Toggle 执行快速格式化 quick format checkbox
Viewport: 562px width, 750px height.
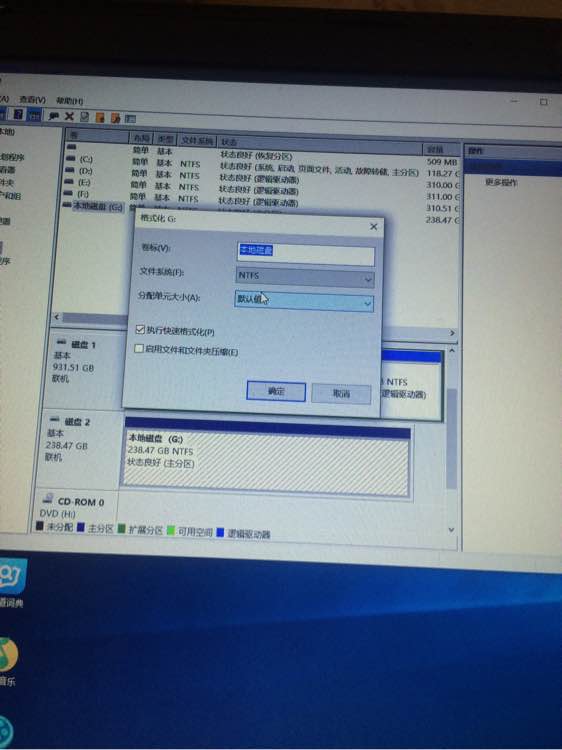point(140,329)
